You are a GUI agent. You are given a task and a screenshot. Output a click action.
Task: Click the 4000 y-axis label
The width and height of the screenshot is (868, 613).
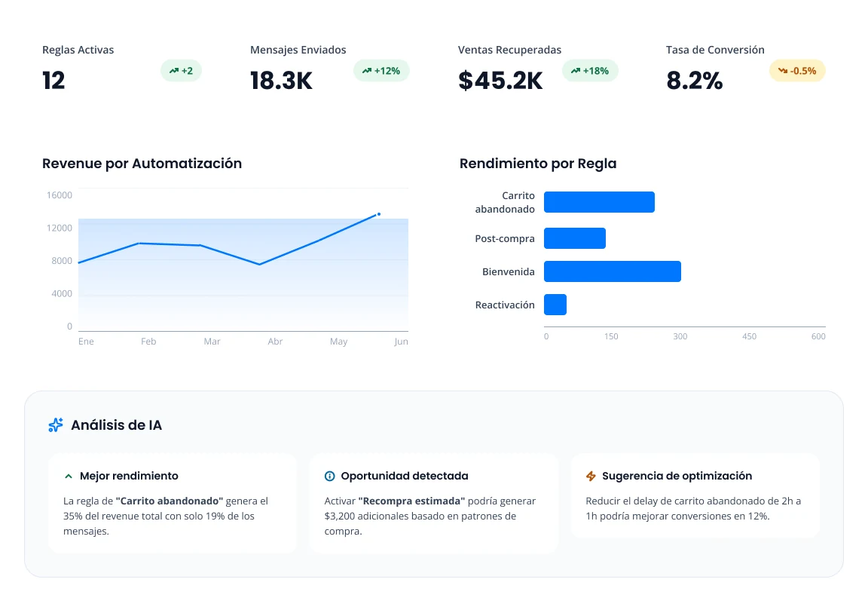pos(62,294)
